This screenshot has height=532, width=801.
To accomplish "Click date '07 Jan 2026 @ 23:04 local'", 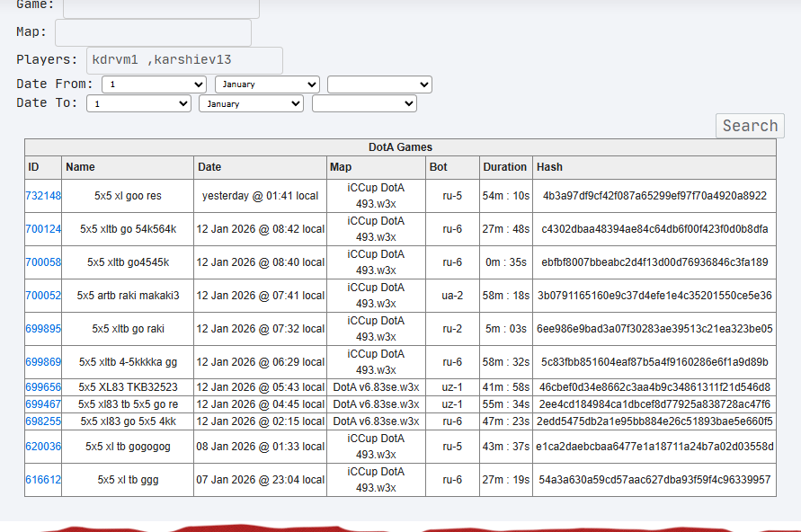I will (x=260, y=479).
